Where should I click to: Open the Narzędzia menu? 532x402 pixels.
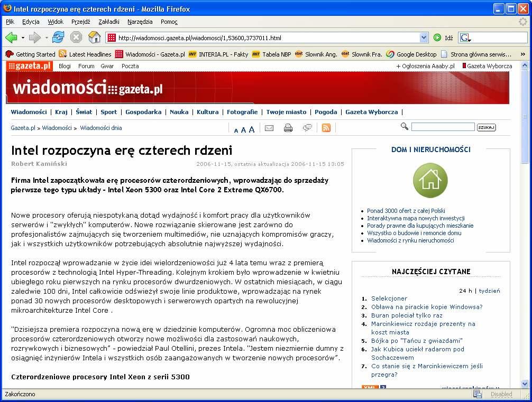point(140,22)
